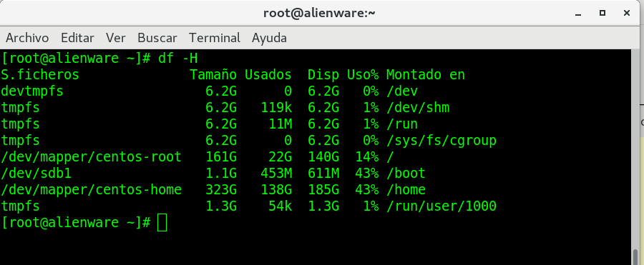Click the '14%' usage value
The width and height of the screenshot is (644, 265).
tap(367, 156)
